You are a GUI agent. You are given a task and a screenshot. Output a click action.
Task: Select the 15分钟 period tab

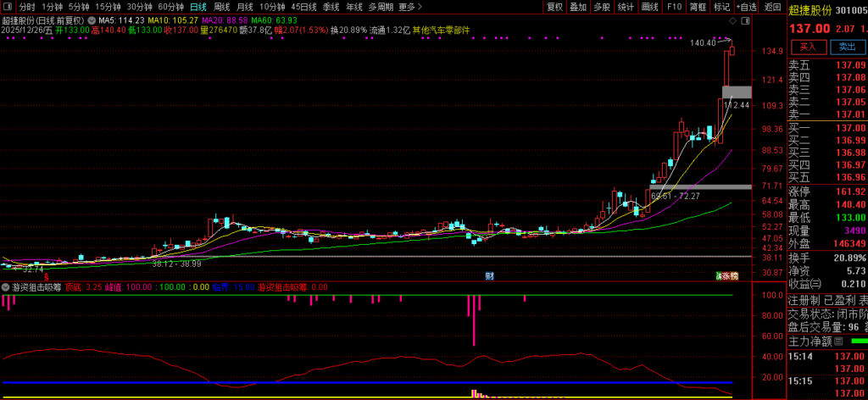pos(108,7)
